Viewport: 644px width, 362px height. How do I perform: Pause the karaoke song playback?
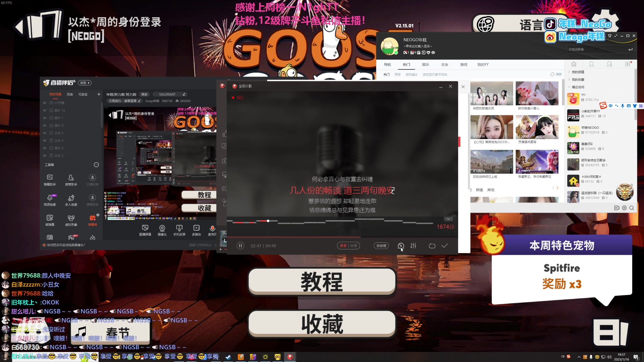pos(240,246)
